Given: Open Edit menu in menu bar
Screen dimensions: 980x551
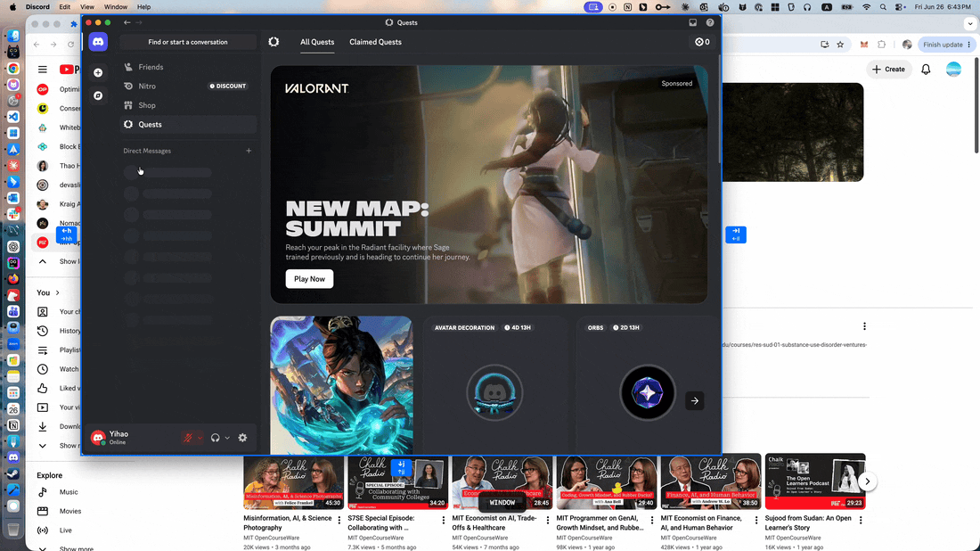Looking at the screenshot, I should pos(64,7).
